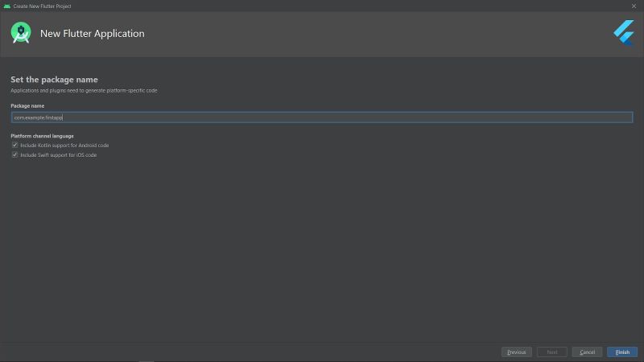Image resolution: width=644 pixels, height=362 pixels.
Task: Click the 'Set the package name' heading
Action: coord(54,80)
